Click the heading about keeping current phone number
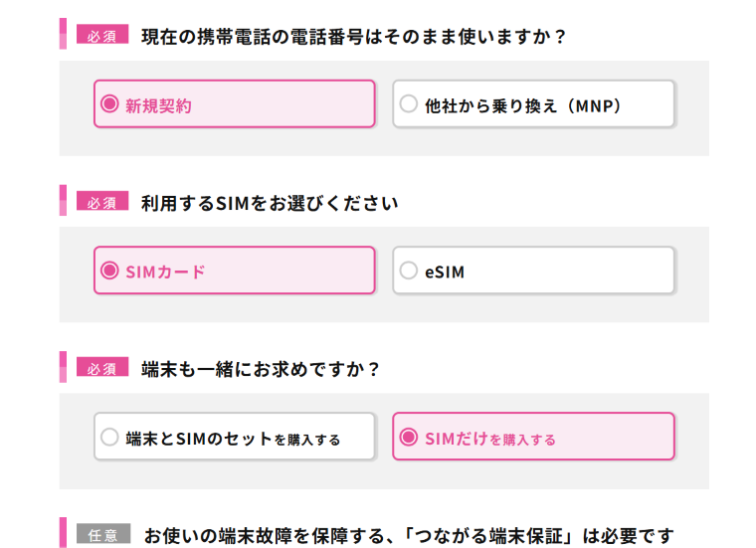This screenshot has width=756, height=548. click(x=354, y=37)
